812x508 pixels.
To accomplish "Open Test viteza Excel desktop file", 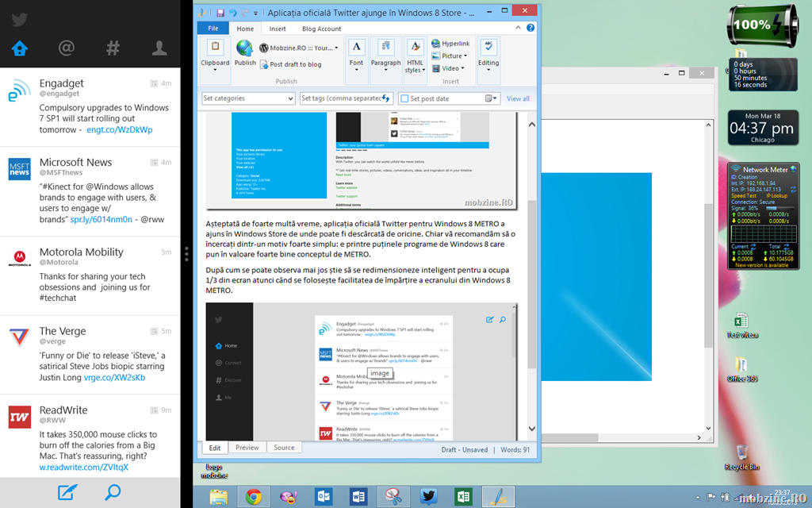I will click(x=741, y=325).
